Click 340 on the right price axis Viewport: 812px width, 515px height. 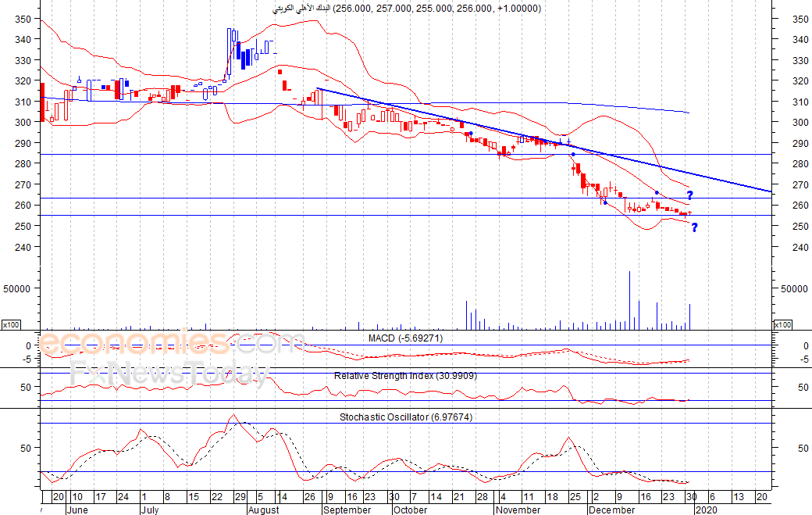tap(800, 39)
